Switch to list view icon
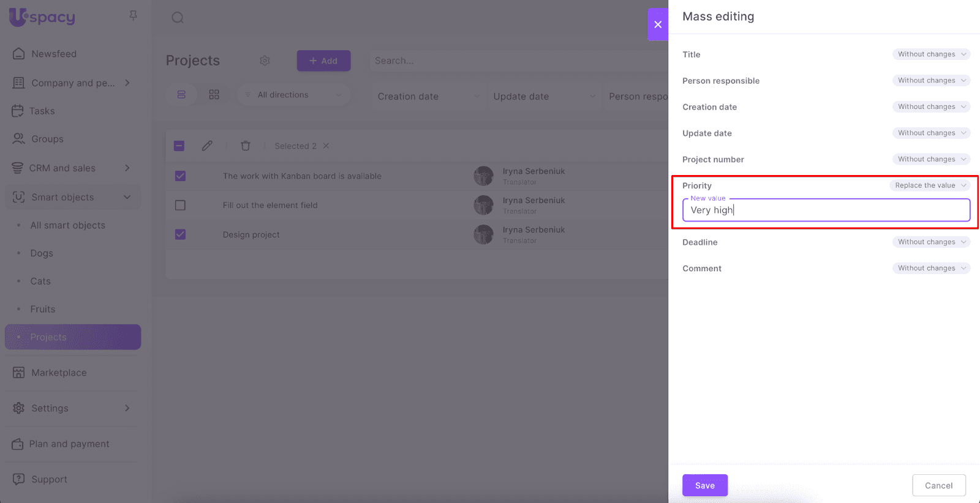This screenshot has width=980, height=503. (181, 95)
